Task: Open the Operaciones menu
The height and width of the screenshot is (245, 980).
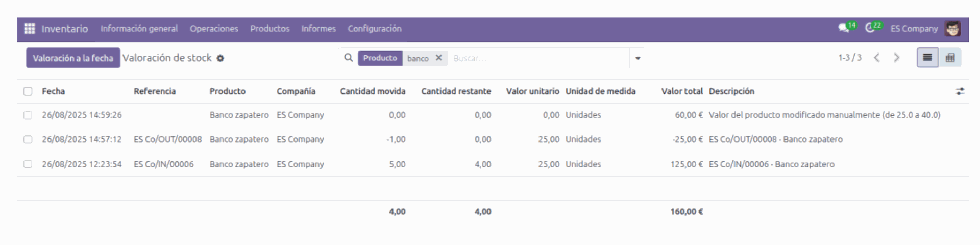Action: 214,29
